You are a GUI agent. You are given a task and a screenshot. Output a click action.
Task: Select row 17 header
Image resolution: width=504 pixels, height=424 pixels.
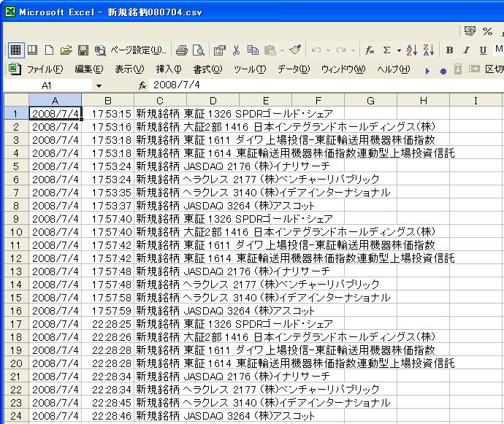pos(16,324)
